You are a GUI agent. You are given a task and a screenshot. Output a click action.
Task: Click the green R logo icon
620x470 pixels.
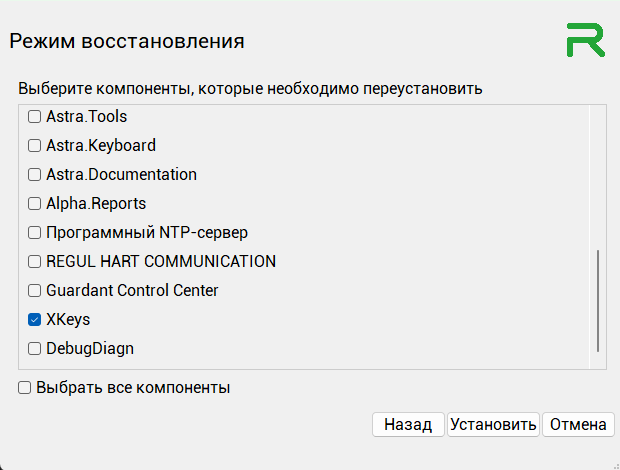[585, 39]
